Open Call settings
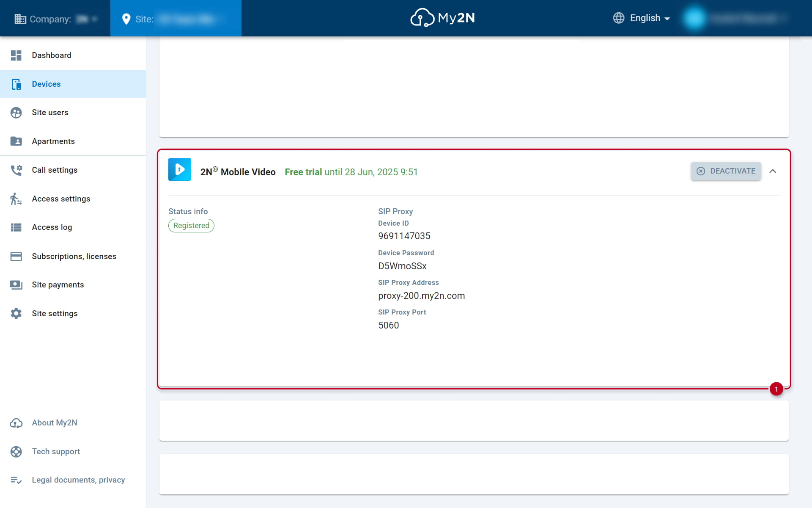This screenshot has width=812, height=508. tap(73, 170)
